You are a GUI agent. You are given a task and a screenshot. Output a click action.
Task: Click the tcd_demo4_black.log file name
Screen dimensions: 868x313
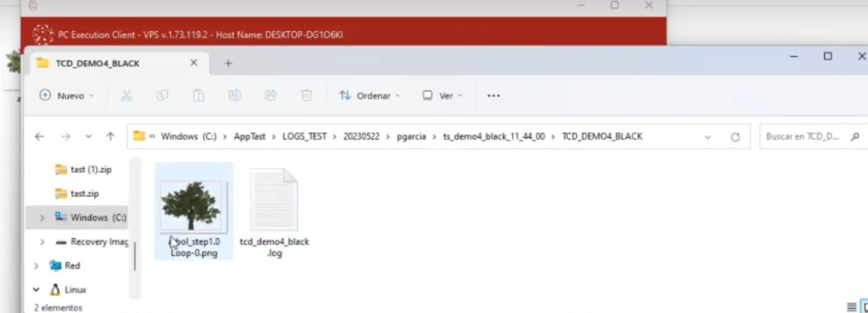(x=275, y=247)
